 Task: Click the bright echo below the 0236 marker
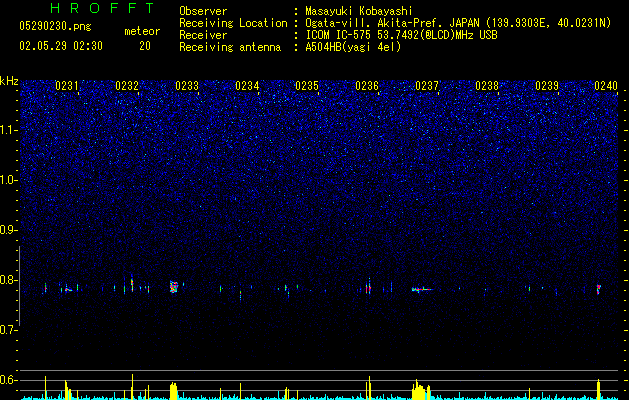[369, 288]
